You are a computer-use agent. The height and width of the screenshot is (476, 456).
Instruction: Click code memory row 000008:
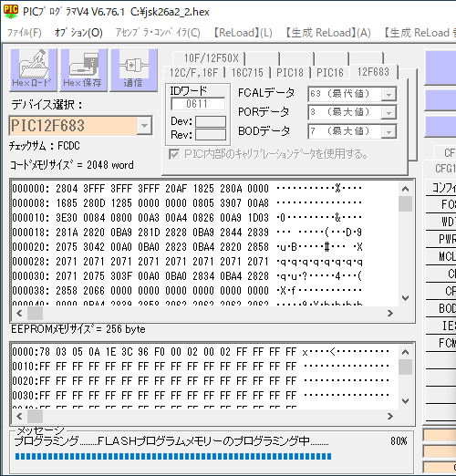(x=187, y=203)
